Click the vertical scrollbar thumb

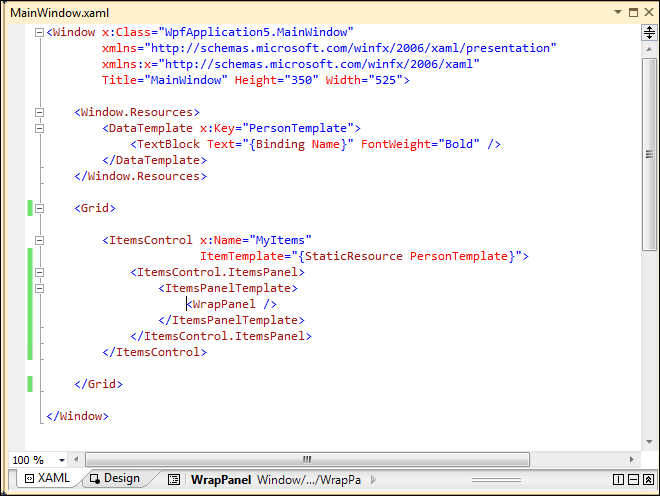click(x=649, y=155)
